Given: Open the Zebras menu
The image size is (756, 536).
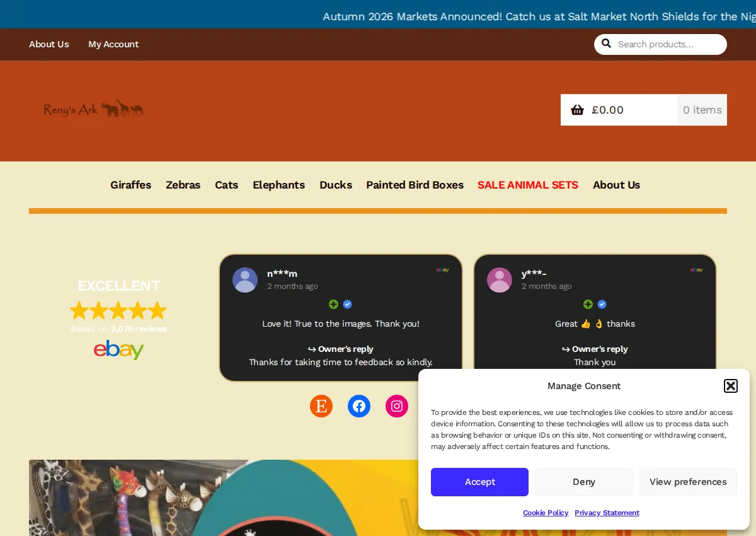Looking at the screenshot, I should (x=183, y=185).
